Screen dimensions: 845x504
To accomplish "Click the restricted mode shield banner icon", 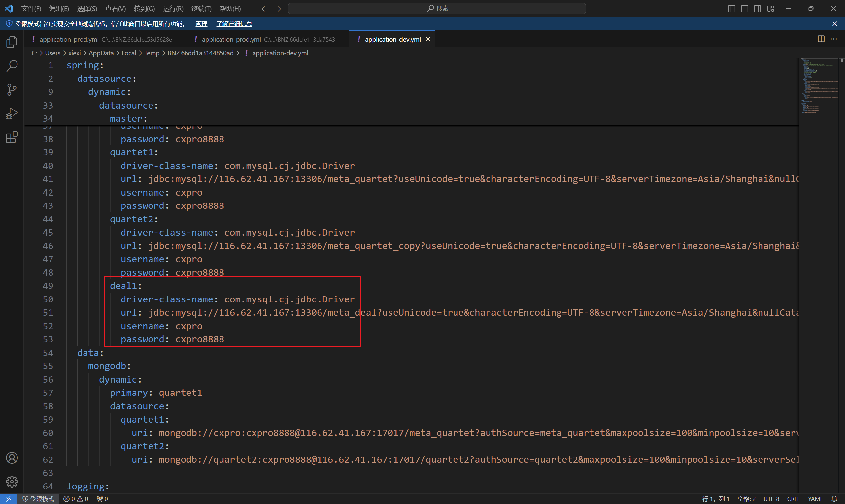I will (9, 24).
